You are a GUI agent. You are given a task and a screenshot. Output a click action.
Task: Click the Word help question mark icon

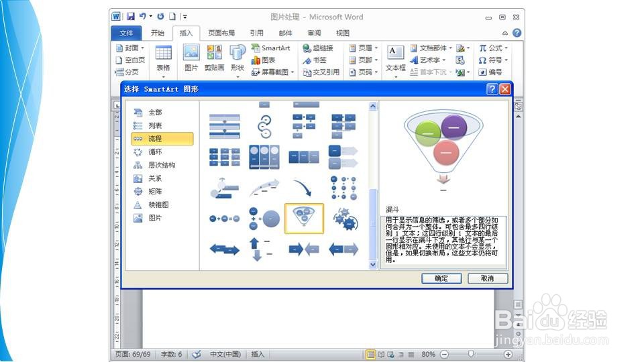517,33
